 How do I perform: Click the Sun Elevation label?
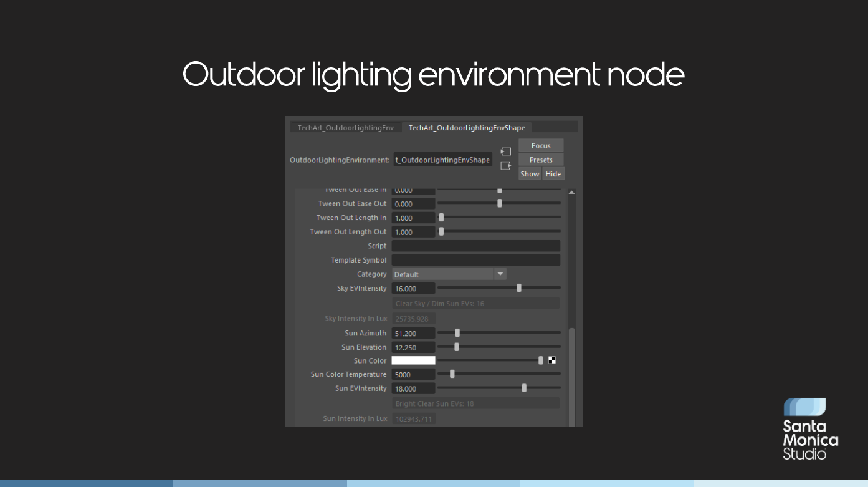click(364, 347)
